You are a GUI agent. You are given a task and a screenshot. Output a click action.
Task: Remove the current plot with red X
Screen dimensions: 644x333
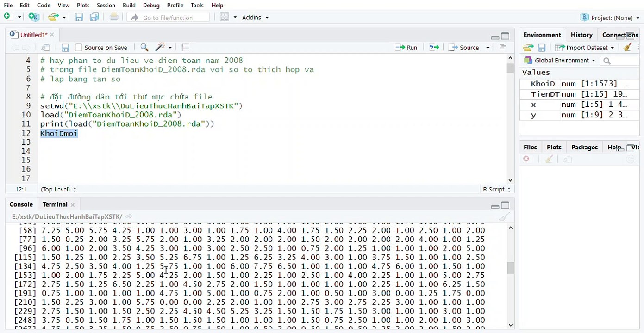coord(526,159)
